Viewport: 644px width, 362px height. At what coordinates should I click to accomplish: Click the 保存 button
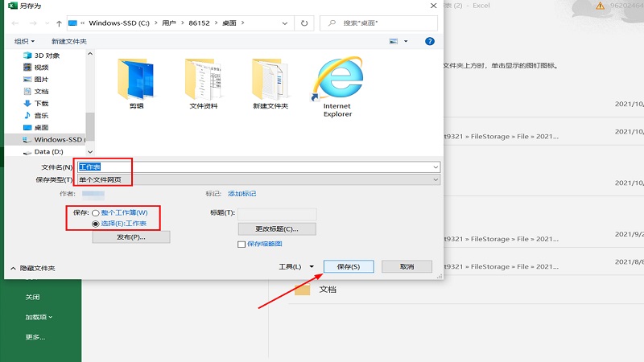click(x=348, y=266)
